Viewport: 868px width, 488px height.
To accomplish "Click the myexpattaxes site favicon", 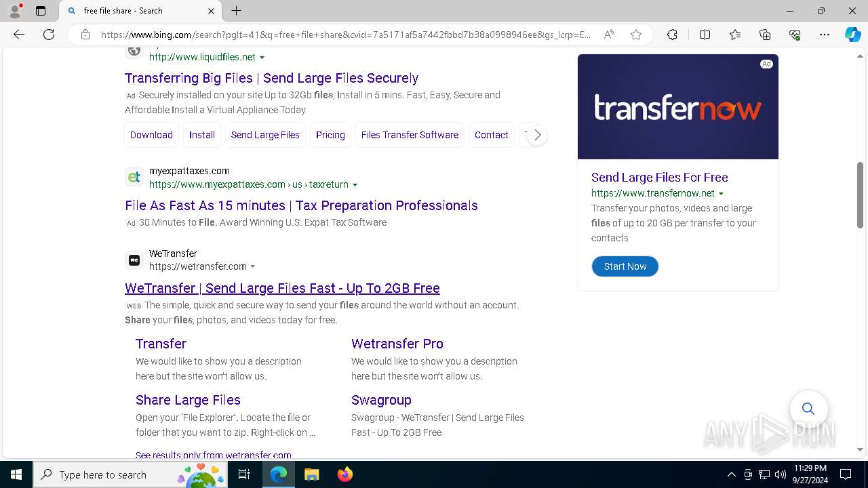I will click(x=134, y=178).
